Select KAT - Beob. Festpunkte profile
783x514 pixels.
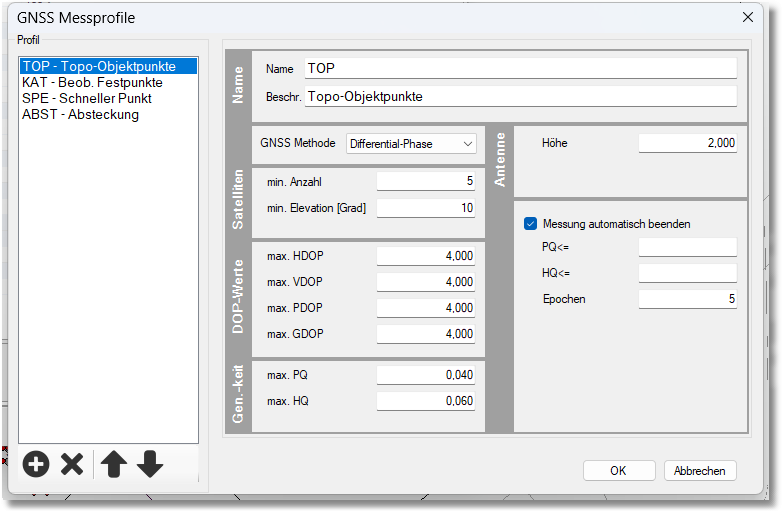pyautogui.click(x=92, y=82)
